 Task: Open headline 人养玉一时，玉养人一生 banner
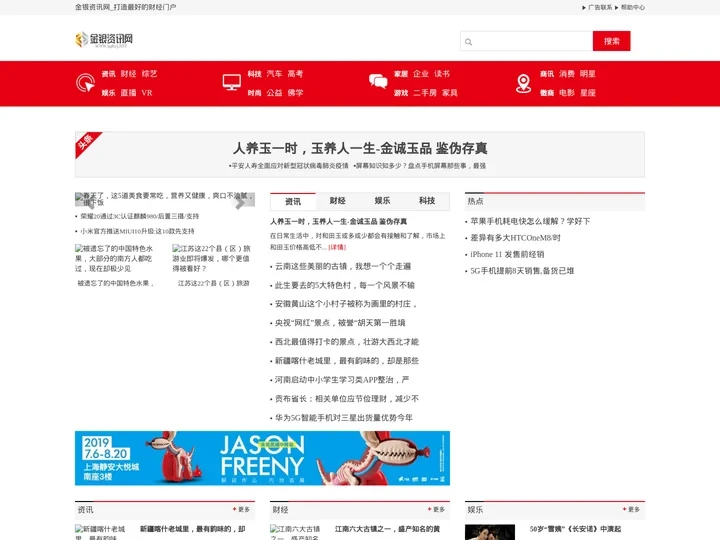(x=360, y=148)
